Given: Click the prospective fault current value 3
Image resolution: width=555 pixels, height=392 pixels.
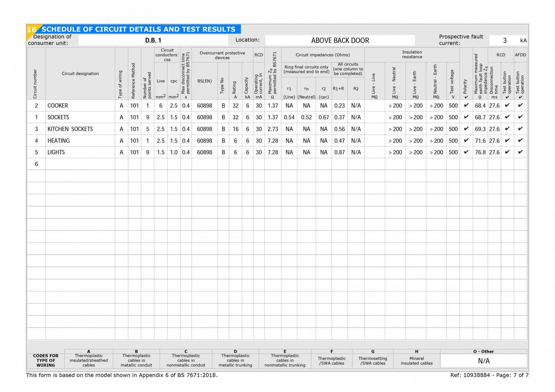Looking at the screenshot, I should tap(505, 40).
